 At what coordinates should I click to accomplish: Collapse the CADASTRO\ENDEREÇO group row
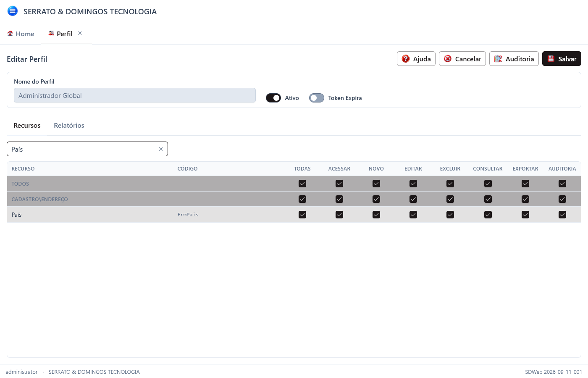39,199
